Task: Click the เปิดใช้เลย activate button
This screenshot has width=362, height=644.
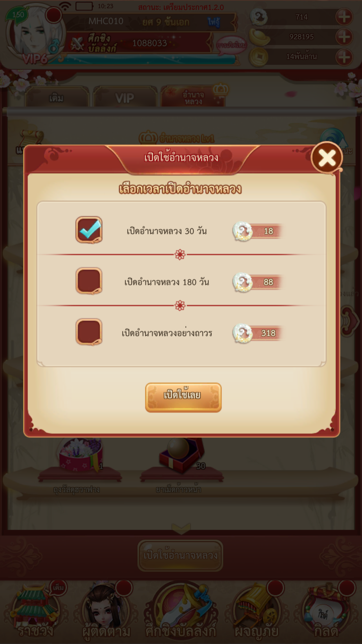Action: tap(183, 397)
